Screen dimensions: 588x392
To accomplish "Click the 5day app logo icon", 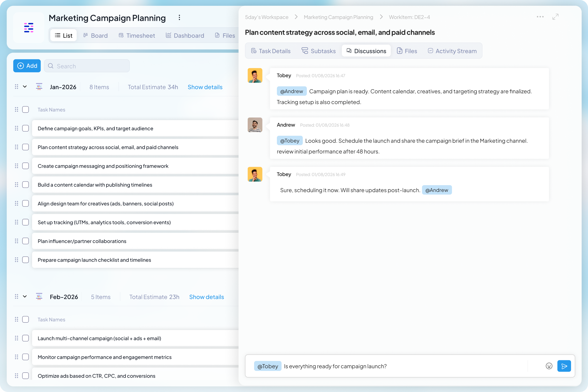I will [x=29, y=27].
